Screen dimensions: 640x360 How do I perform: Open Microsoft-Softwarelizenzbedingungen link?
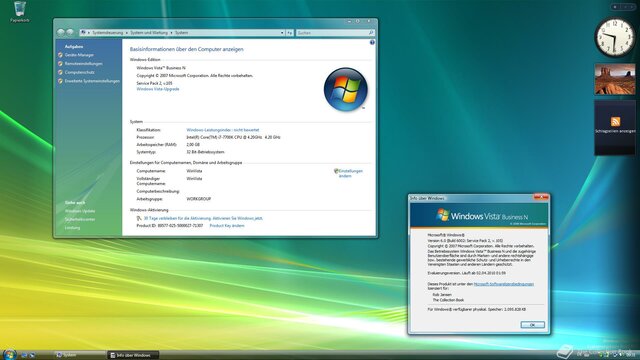(504, 284)
